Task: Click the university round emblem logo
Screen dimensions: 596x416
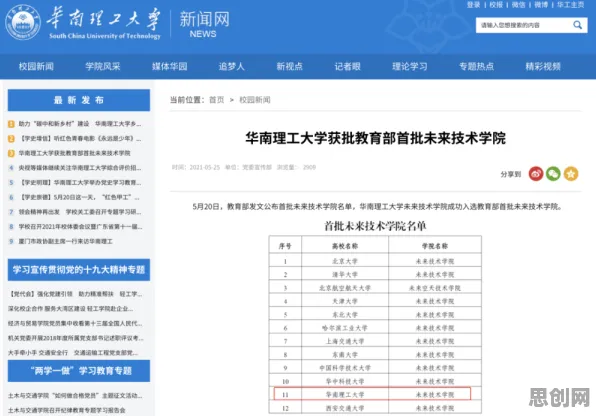Action: pos(23,22)
